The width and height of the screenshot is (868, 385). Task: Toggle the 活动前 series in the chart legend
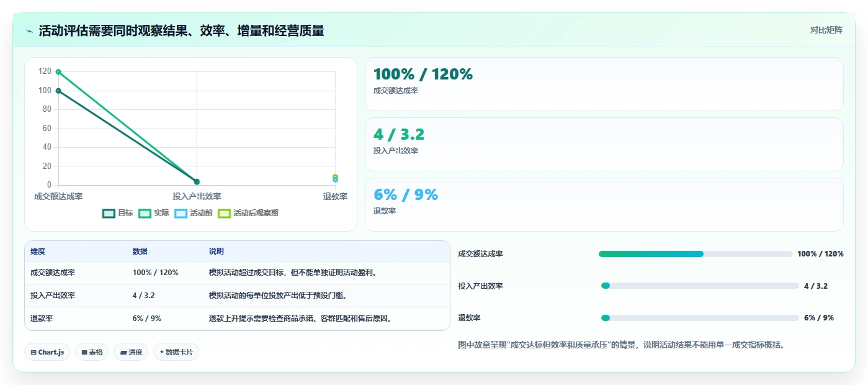click(x=194, y=213)
